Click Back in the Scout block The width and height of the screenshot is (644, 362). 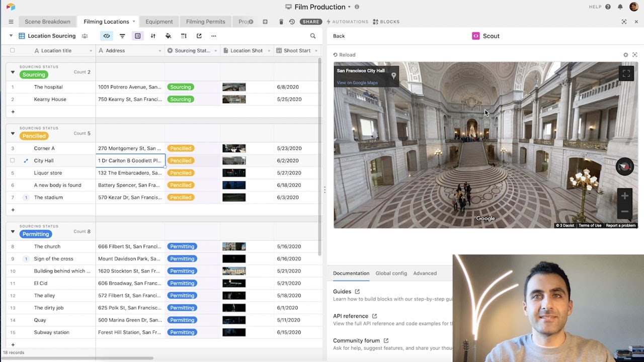click(339, 36)
